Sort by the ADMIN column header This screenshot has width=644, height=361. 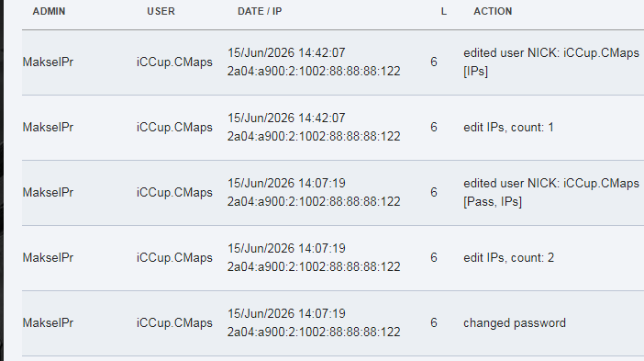click(x=49, y=11)
